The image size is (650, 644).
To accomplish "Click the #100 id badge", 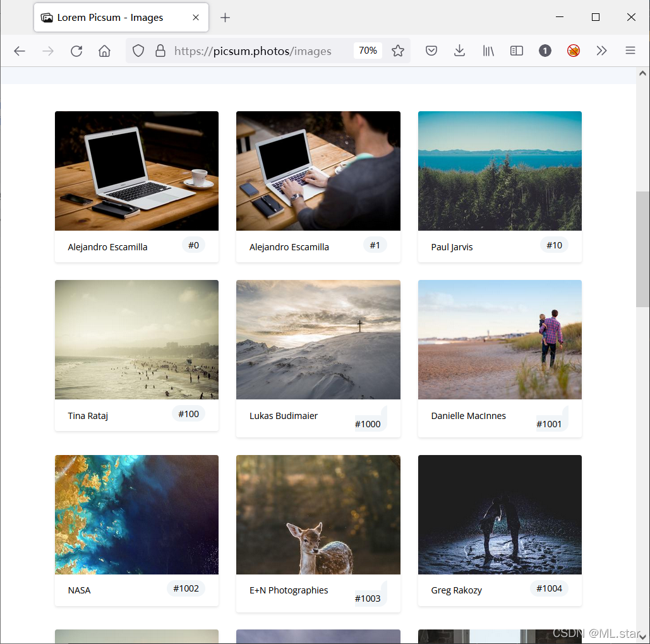I will [x=189, y=414].
